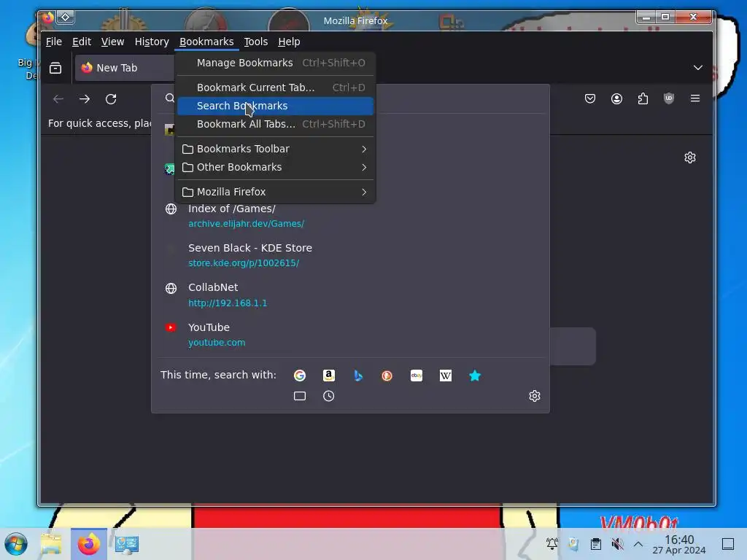Open the Tools menu
747x560 pixels.
tap(256, 42)
